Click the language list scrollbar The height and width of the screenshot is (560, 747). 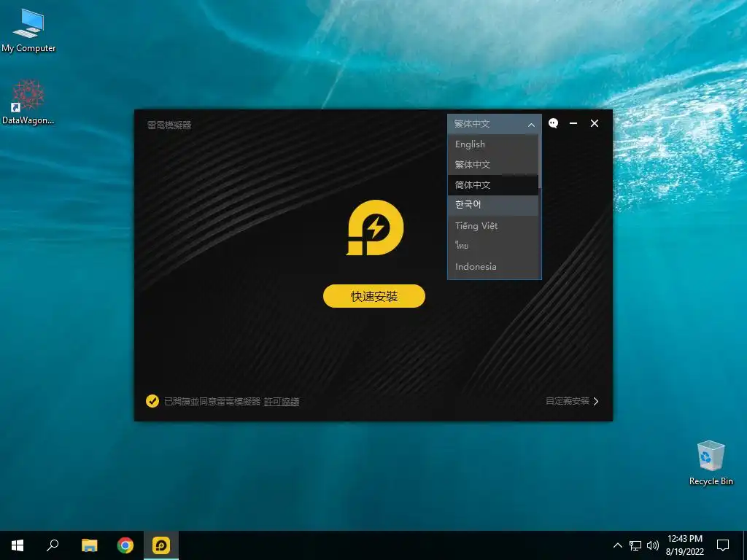[541, 161]
